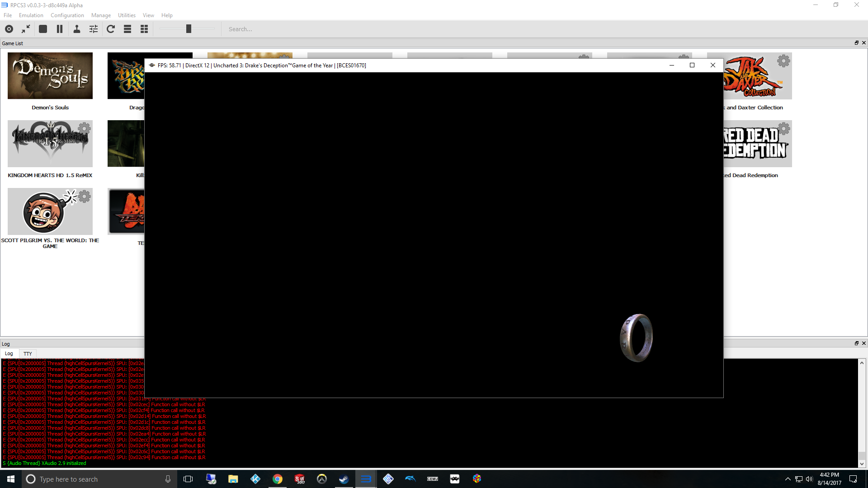Switch game list to list view
The height and width of the screenshot is (488, 868).
point(127,29)
